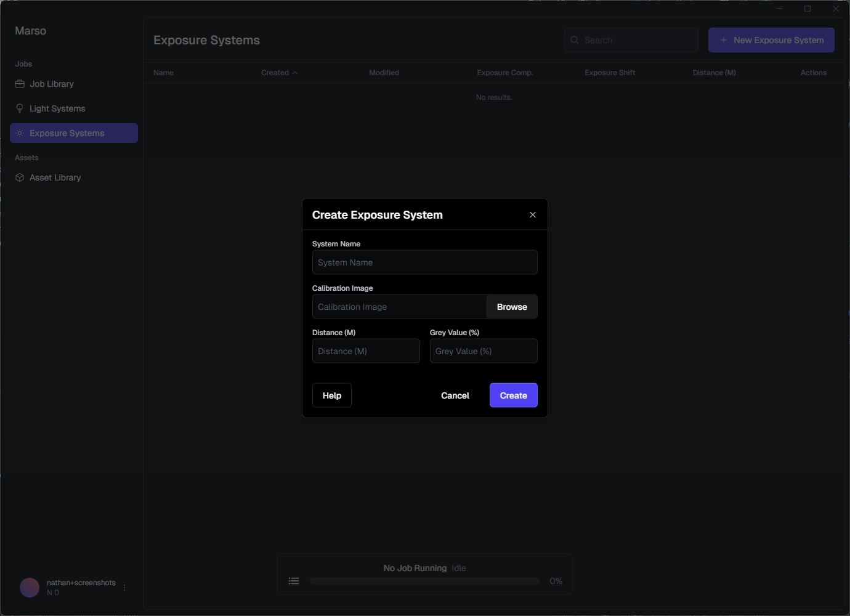Image resolution: width=850 pixels, height=616 pixels.
Task: Cancel the exposure system creation
Action: pyautogui.click(x=455, y=395)
